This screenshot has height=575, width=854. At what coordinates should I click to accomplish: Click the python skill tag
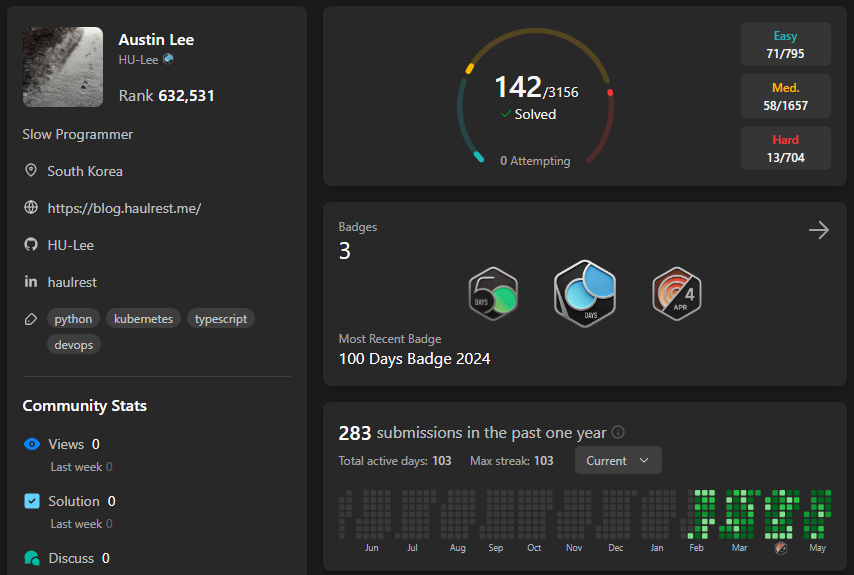coord(73,319)
